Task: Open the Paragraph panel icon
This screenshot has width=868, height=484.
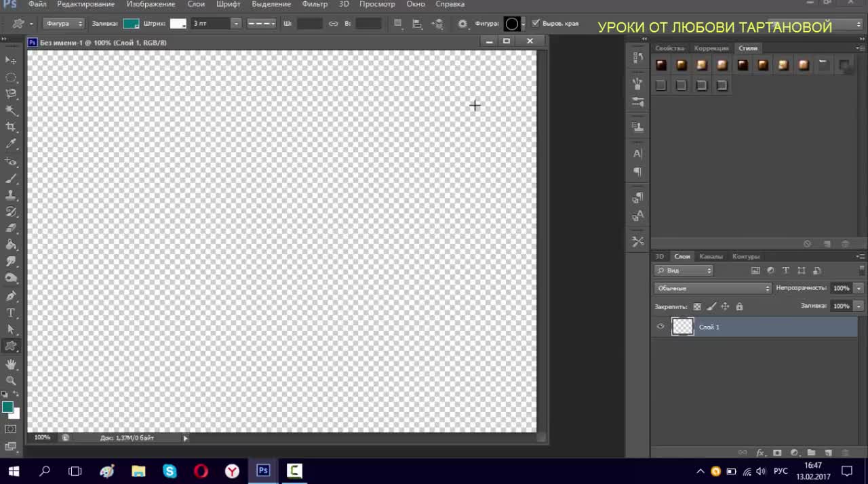Action: [637, 172]
